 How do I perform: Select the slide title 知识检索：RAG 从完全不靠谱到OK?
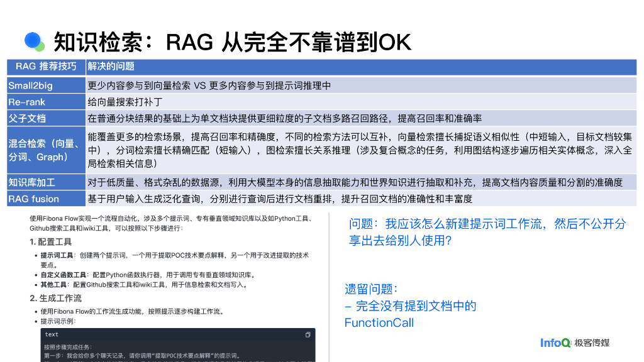pyautogui.click(x=233, y=42)
